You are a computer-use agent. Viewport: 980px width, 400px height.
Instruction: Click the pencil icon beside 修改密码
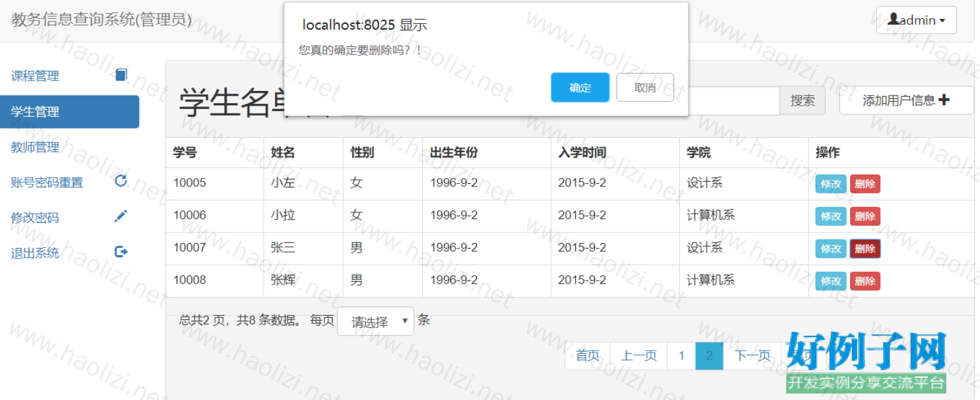121,216
